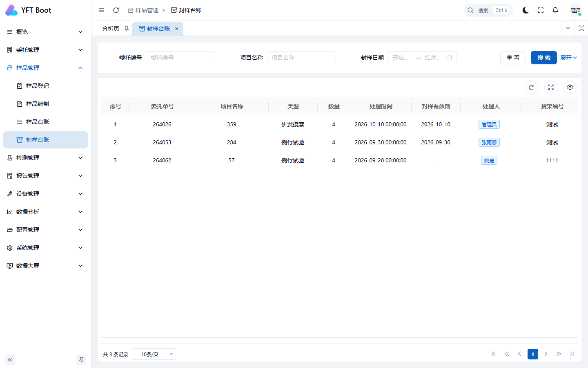The image size is (588, 368).
Task: Enter fullscreen using header fullscreen icon
Action: (x=541, y=10)
